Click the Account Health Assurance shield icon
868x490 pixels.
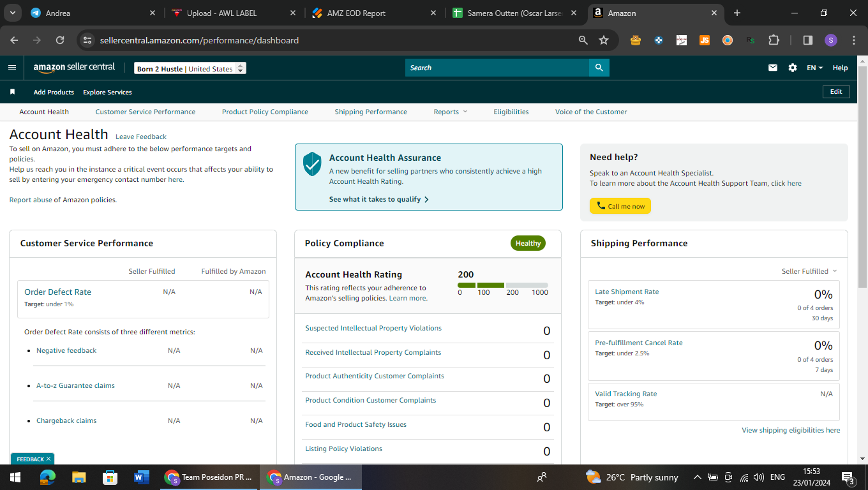tap(312, 164)
